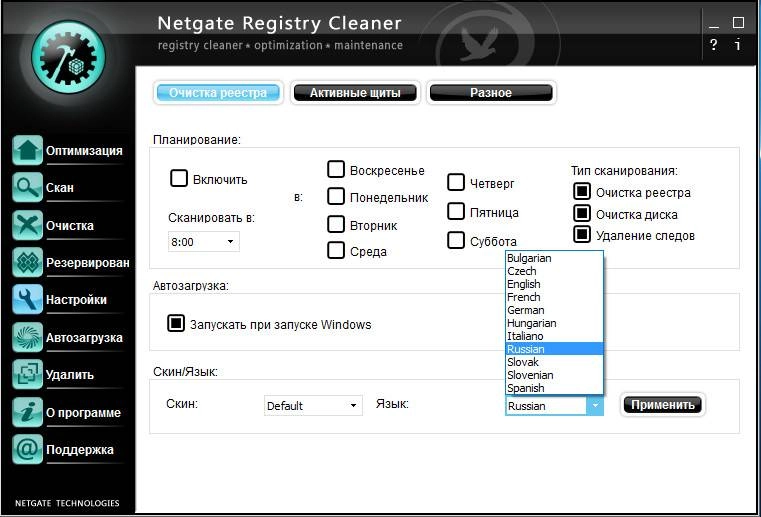Screen dimensions: 761x517
Task: Click the Удалить uninstall icon
Action: click(27, 374)
